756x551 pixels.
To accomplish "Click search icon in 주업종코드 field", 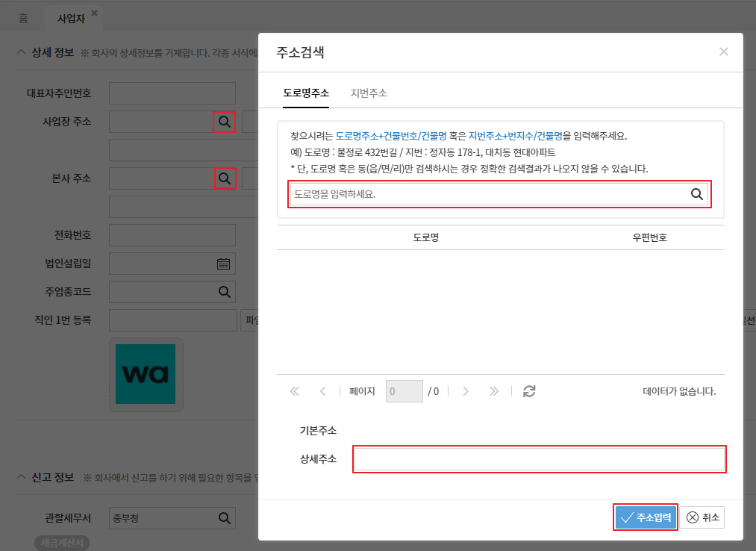I will click(x=223, y=290).
